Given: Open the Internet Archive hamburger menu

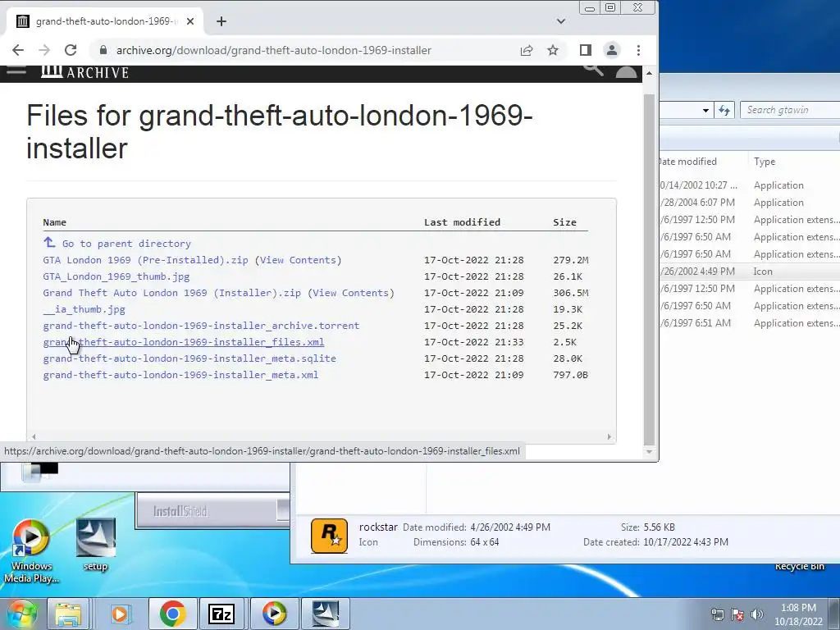Looking at the screenshot, I should [16, 71].
